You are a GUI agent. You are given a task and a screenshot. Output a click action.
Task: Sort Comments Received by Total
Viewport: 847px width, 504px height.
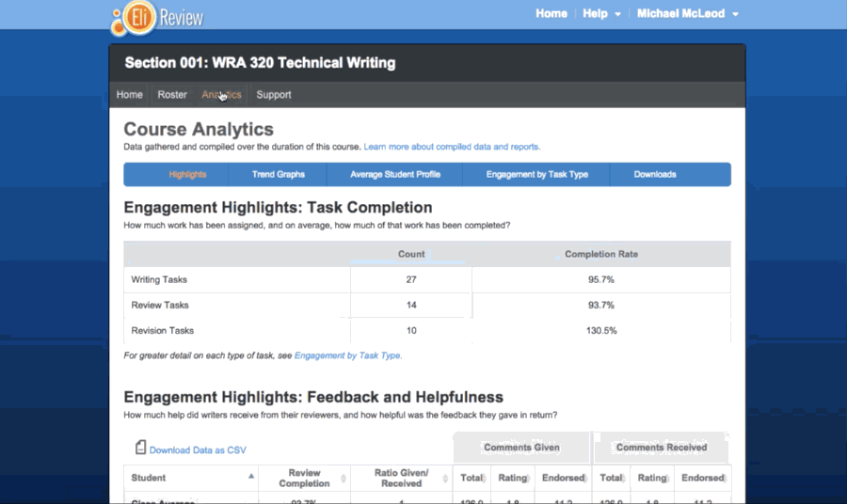pos(612,478)
